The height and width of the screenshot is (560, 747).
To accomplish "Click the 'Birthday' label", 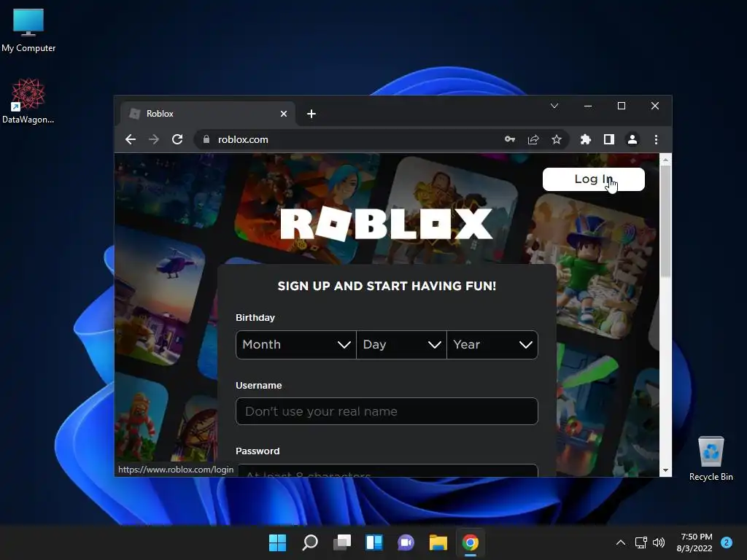I will click(x=255, y=318).
